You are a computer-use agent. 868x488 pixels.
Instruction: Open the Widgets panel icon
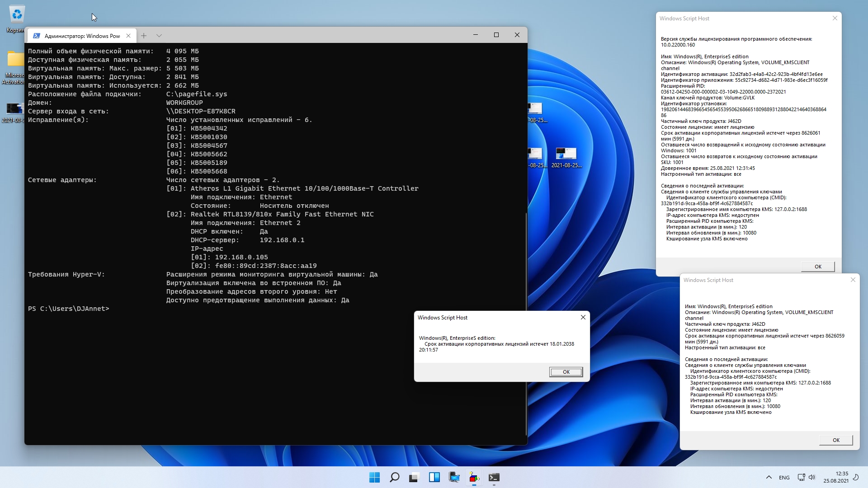click(434, 477)
